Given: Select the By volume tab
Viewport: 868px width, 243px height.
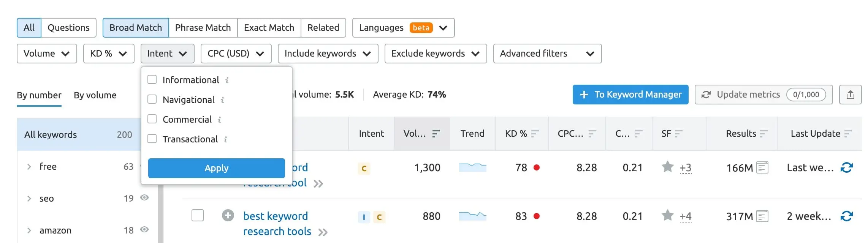Looking at the screenshot, I should tap(95, 95).
